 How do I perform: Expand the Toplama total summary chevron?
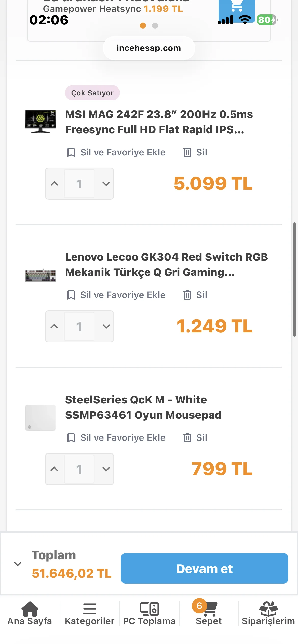[18, 564]
